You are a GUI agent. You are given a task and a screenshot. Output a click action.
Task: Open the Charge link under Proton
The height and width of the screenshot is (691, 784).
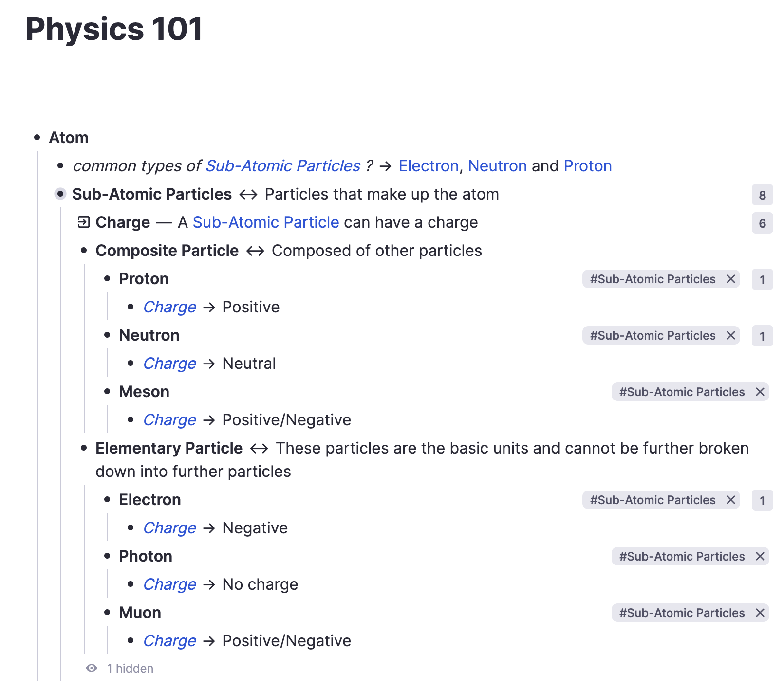click(169, 307)
